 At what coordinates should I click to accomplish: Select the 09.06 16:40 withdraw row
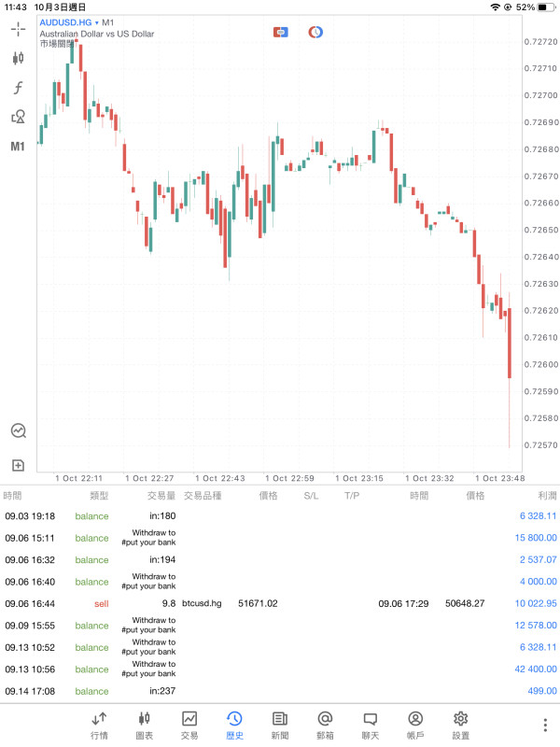(x=280, y=582)
